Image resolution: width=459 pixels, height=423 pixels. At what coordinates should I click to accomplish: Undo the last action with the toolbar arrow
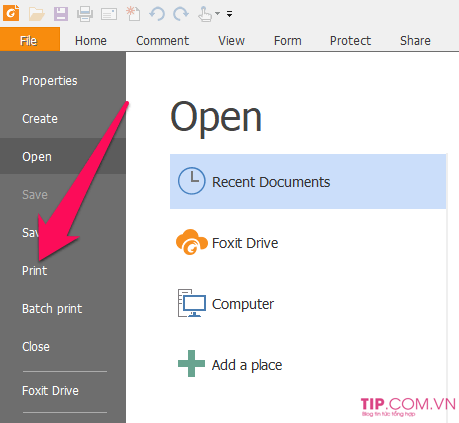157,14
